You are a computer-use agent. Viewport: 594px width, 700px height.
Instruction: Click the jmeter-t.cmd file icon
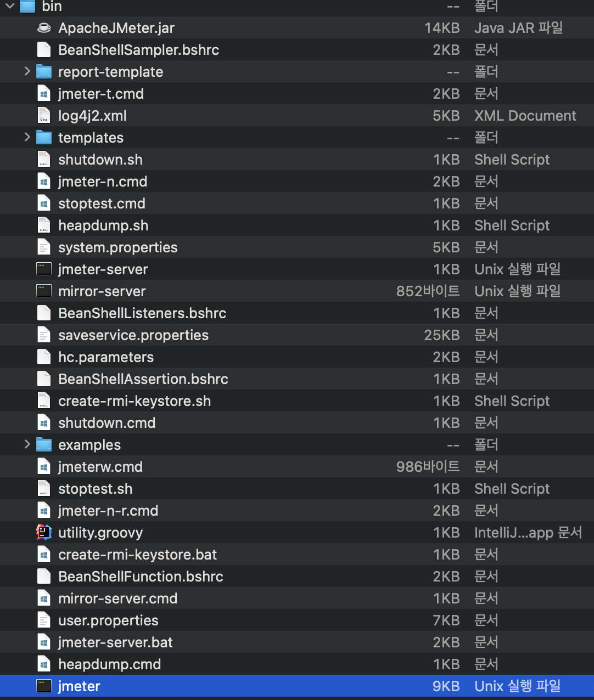click(44, 94)
